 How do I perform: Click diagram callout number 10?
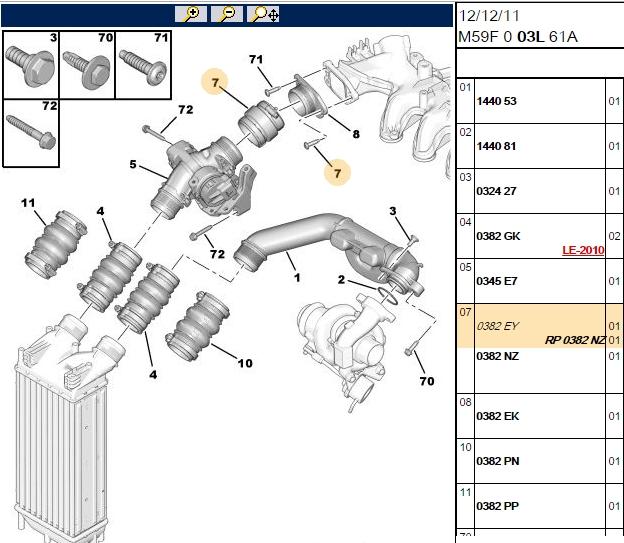(245, 363)
